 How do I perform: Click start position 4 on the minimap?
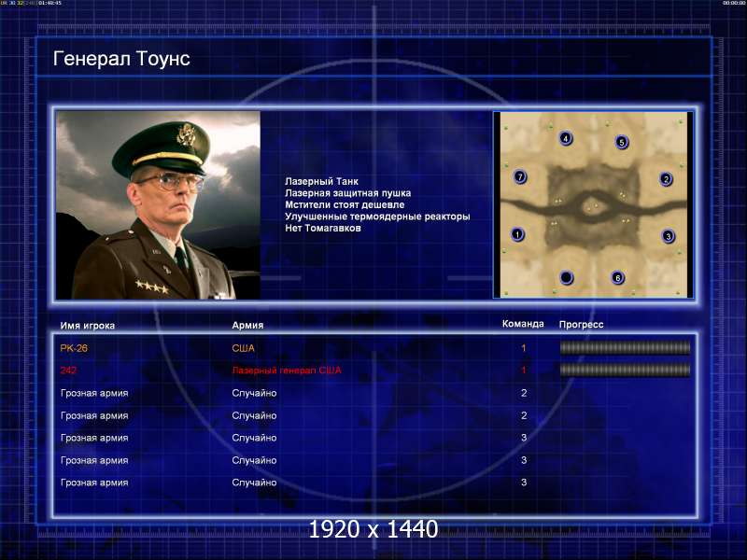pyautogui.click(x=566, y=138)
